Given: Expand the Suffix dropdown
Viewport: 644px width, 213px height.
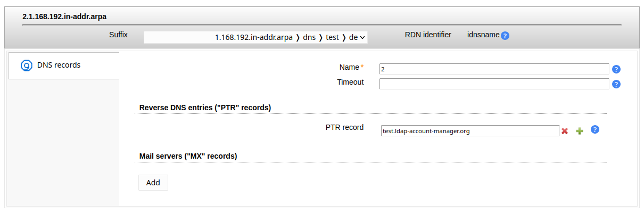Looking at the screenshot, I should [255, 37].
